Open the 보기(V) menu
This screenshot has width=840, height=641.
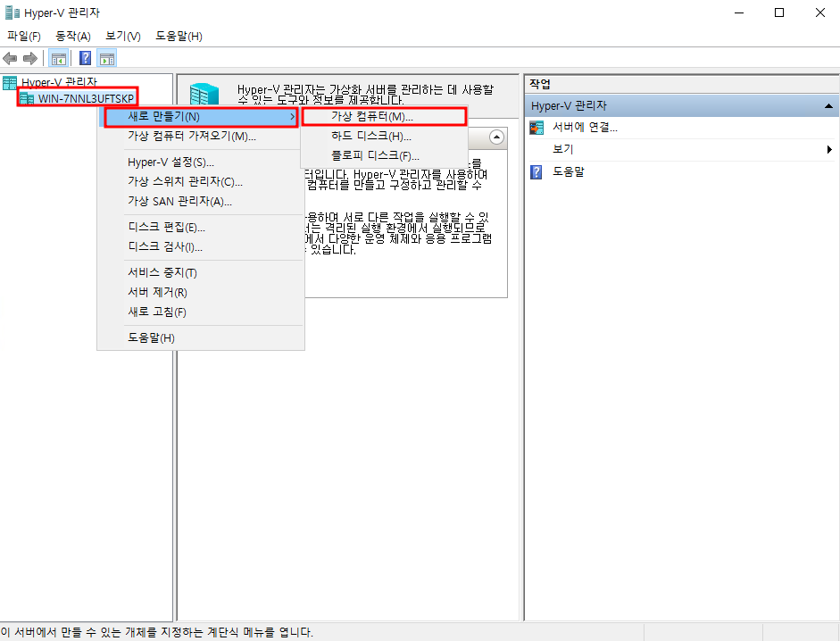(123, 36)
